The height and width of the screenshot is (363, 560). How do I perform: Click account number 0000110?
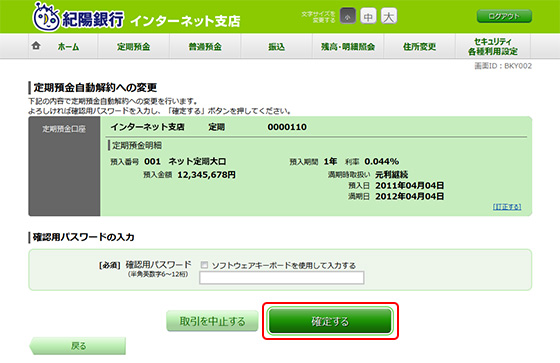point(287,127)
